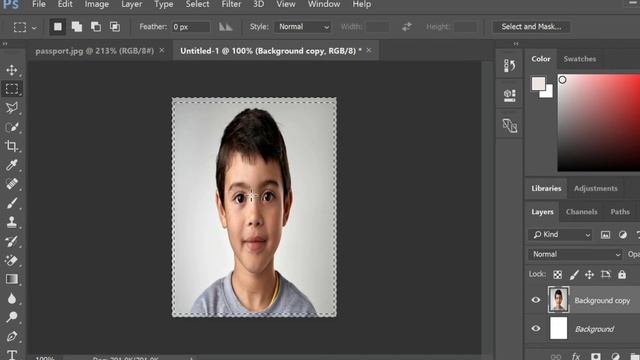Switch to the Channels tab
The image size is (640, 360).
pos(582,212)
